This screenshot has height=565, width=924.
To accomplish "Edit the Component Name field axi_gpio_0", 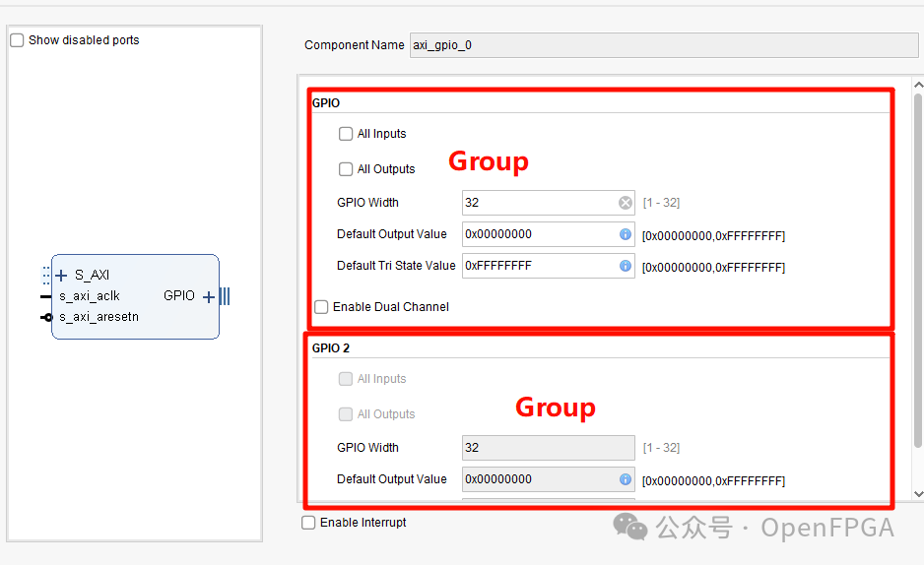I will point(664,45).
